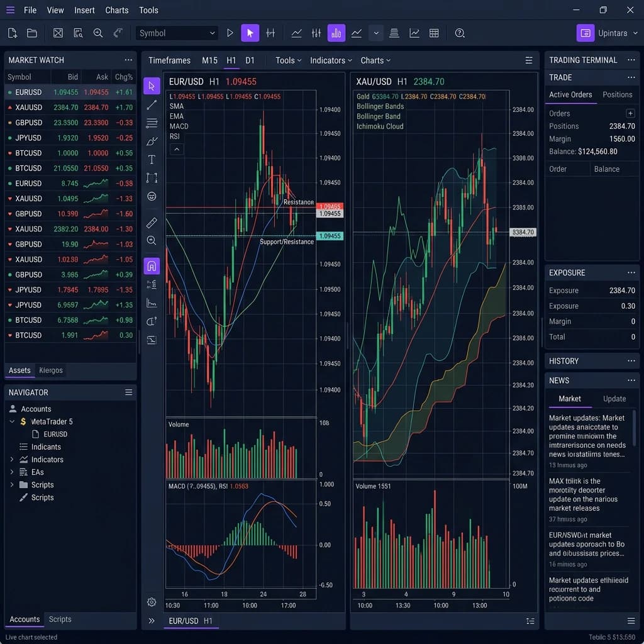Screen dimensions: 644x644
Task: Open the History panel options ellipsis
Action: 631,361
